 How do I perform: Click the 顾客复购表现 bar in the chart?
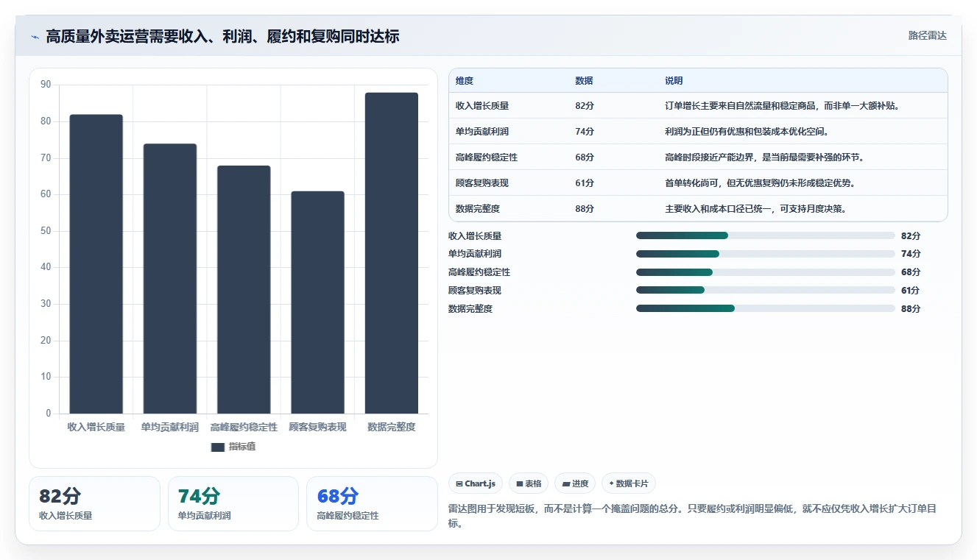[317, 302]
